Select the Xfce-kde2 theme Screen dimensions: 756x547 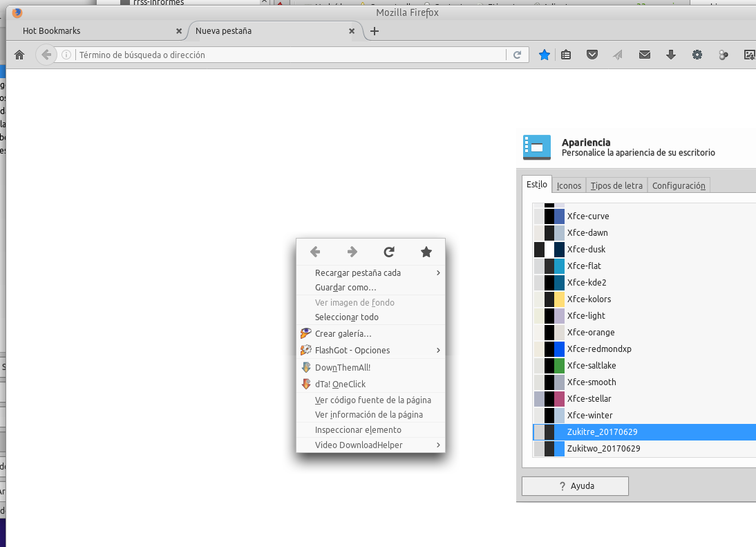644,282
